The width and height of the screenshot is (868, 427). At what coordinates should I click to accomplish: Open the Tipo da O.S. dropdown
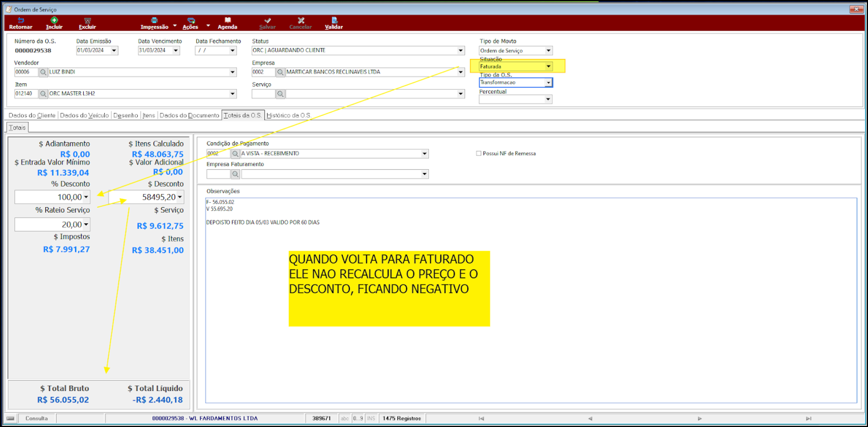tap(548, 83)
